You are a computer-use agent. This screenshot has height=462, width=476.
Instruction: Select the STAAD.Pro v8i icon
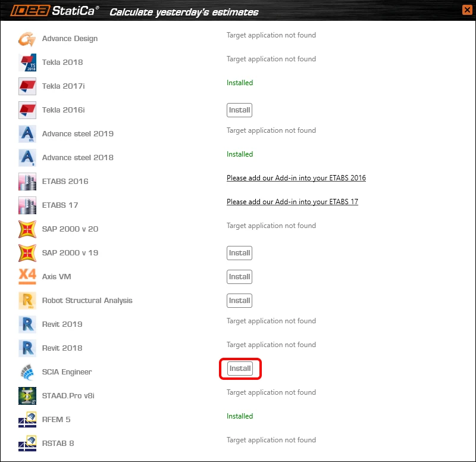[27, 396]
